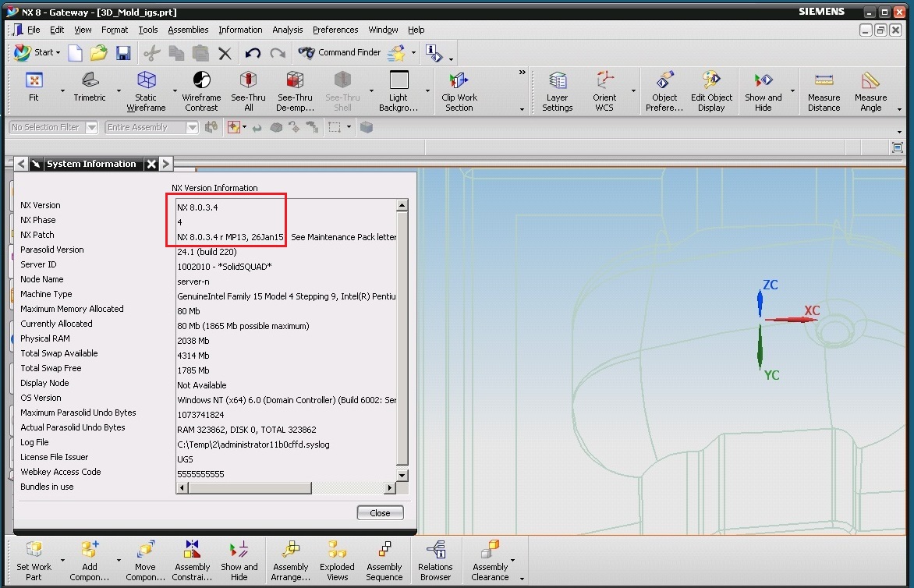
Task: Save the current part
Action: click(x=123, y=53)
